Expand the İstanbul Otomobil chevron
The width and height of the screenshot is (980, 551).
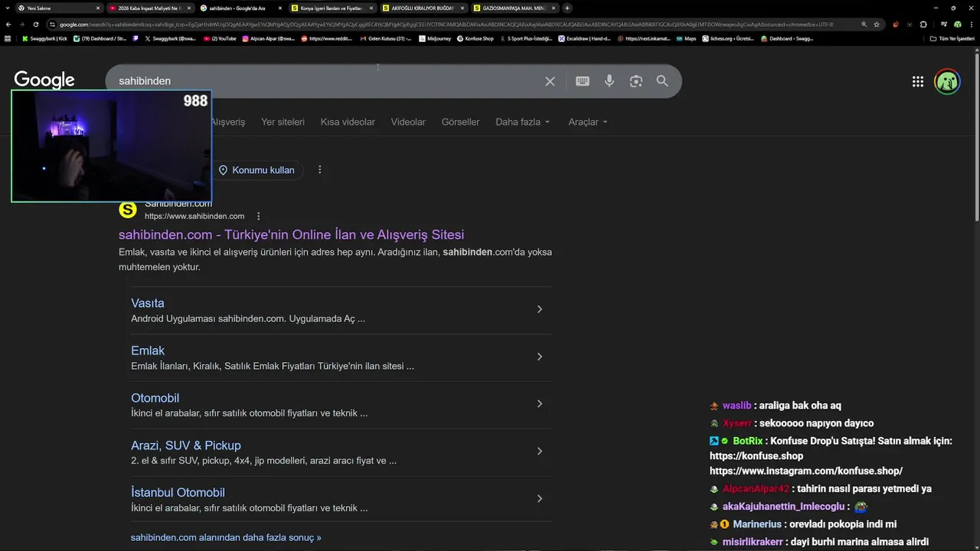[x=540, y=499]
